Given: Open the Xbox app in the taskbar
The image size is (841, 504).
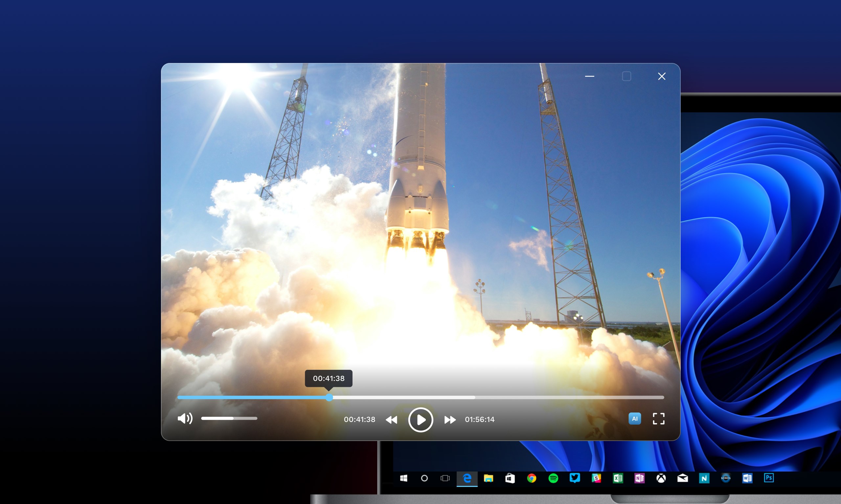Looking at the screenshot, I should [x=661, y=478].
